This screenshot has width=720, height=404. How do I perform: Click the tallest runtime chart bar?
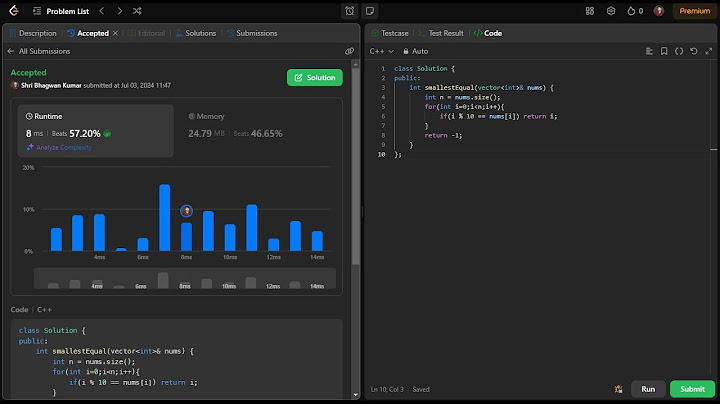[164, 218]
